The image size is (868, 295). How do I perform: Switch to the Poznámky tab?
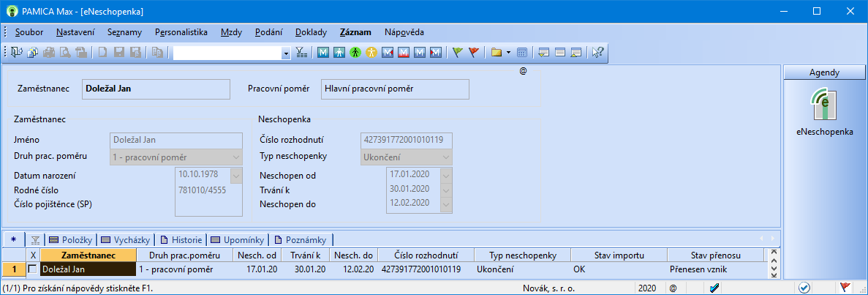tap(303, 239)
